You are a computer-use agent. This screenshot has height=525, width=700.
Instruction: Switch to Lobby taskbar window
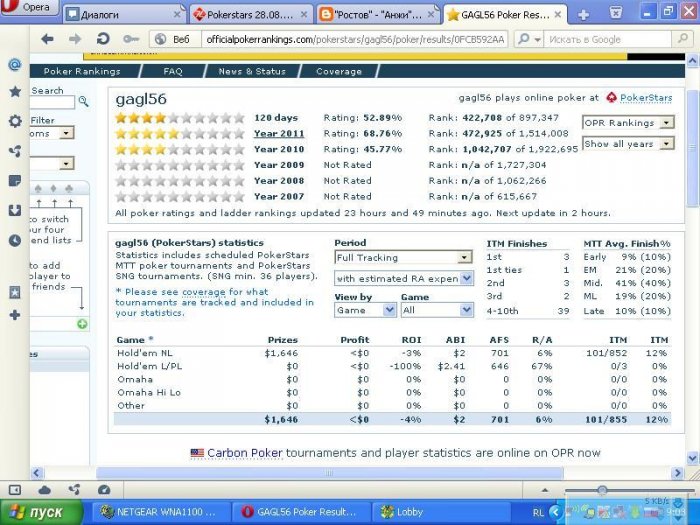point(442,512)
